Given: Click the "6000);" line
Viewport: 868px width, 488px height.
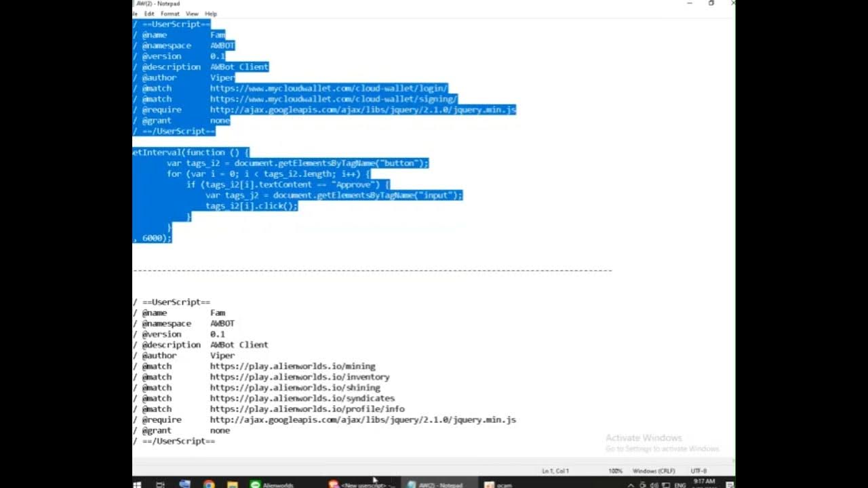Looking at the screenshot, I should point(153,239).
